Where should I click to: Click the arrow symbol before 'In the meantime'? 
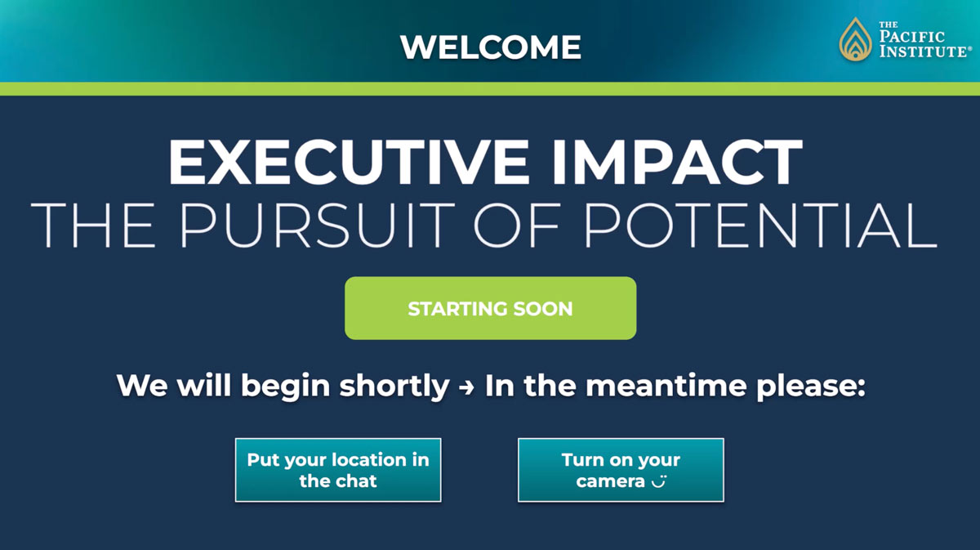point(467,387)
